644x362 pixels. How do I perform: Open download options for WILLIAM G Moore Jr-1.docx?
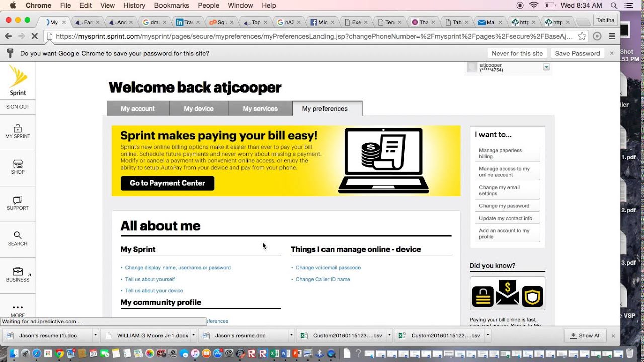[x=193, y=335]
